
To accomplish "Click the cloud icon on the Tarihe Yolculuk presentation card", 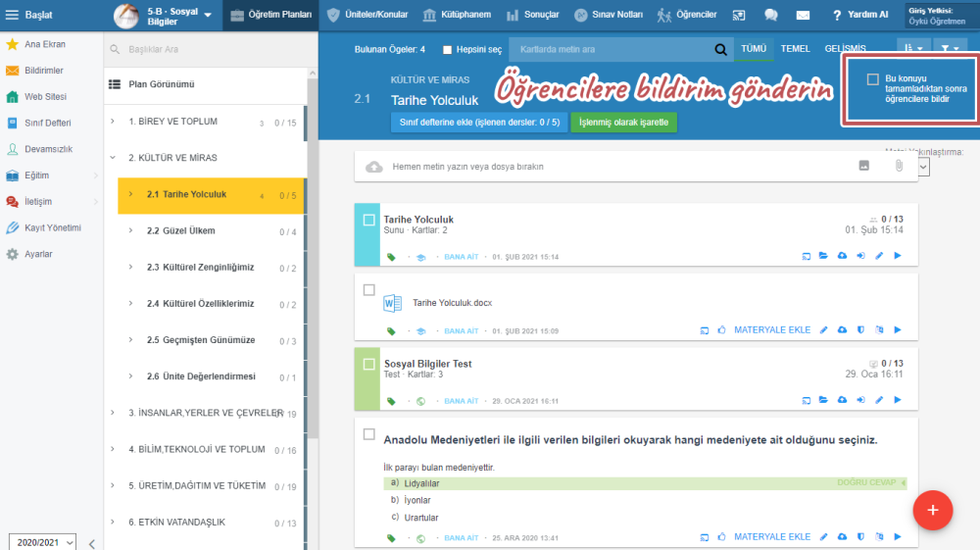I will pos(842,256).
